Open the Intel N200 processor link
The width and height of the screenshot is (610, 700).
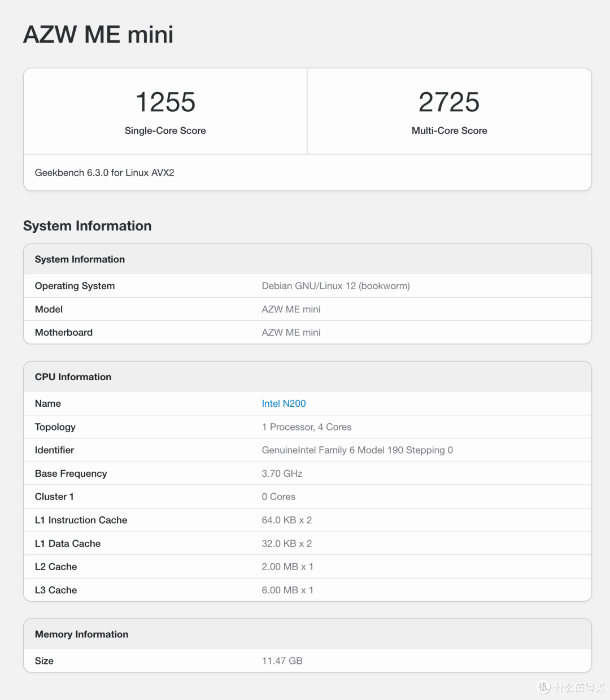pyautogui.click(x=284, y=403)
